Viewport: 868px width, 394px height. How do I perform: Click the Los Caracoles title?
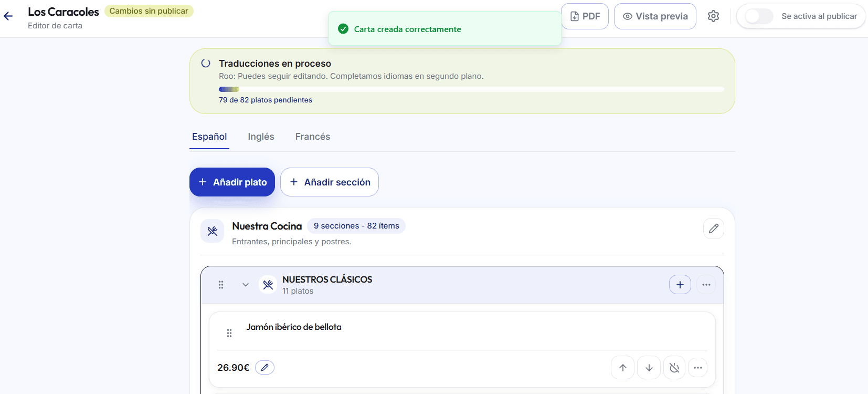click(63, 12)
